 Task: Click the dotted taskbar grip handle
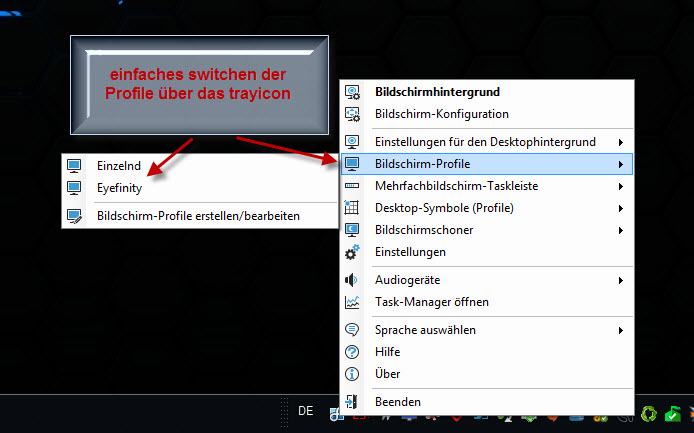click(284, 413)
